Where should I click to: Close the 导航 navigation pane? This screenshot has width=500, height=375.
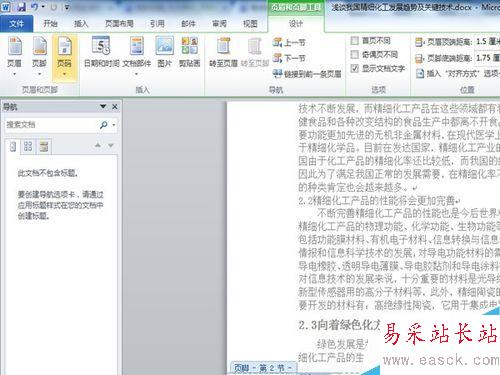click(115, 106)
